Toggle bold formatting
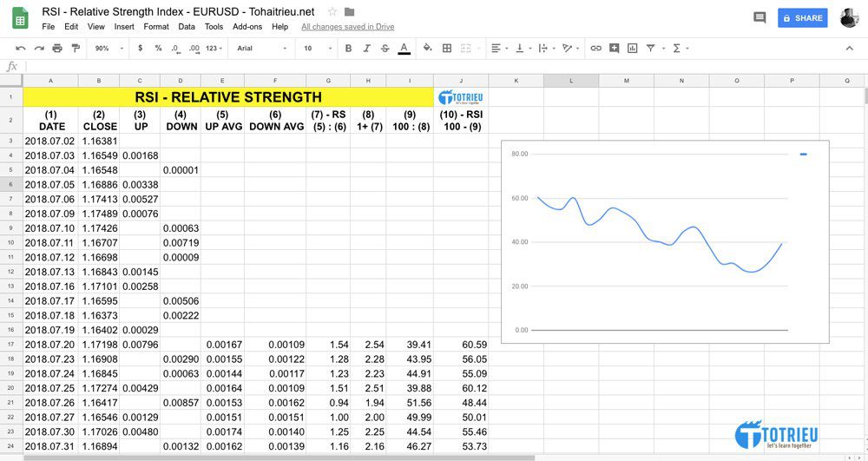The width and height of the screenshot is (868, 461). [x=348, y=48]
